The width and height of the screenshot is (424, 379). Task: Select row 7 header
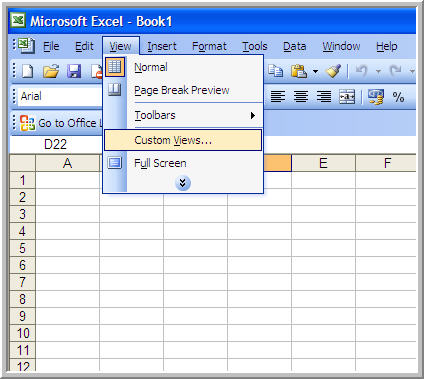click(x=22, y=282)
